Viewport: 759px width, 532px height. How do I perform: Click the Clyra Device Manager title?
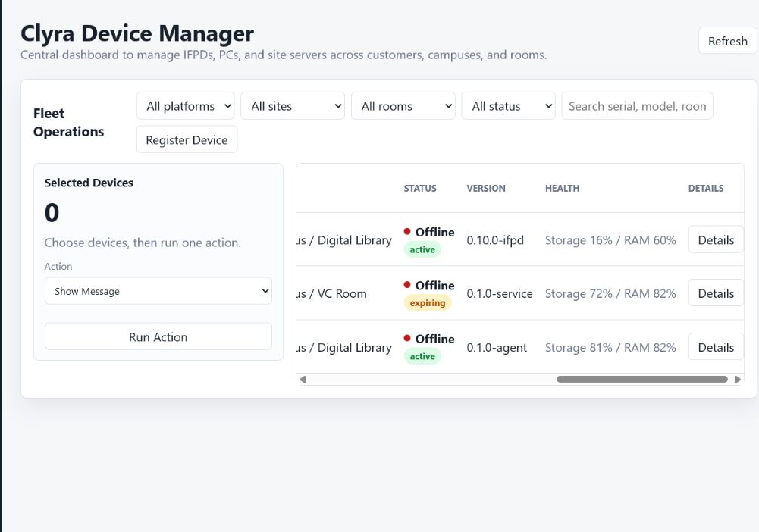(x=137, y=33)
